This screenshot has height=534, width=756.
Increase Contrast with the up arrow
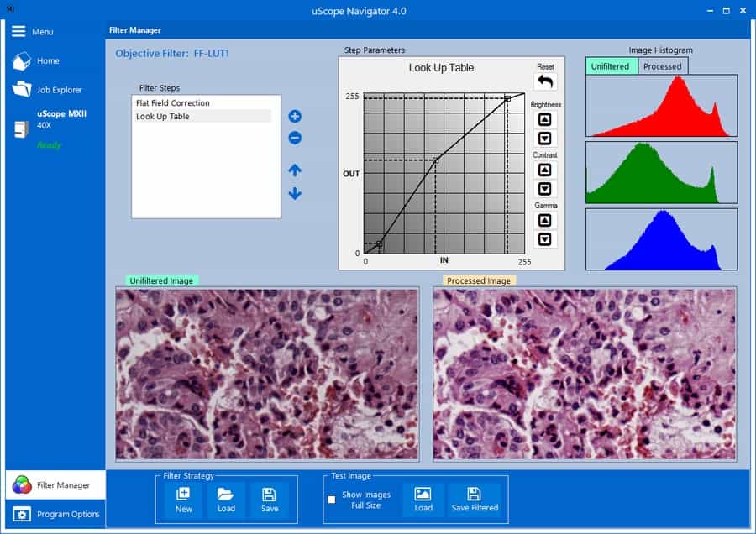544,170
